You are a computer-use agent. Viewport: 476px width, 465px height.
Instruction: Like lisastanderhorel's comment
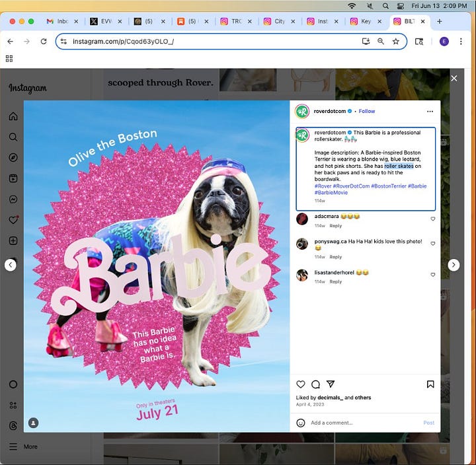[x=433, y=275]
